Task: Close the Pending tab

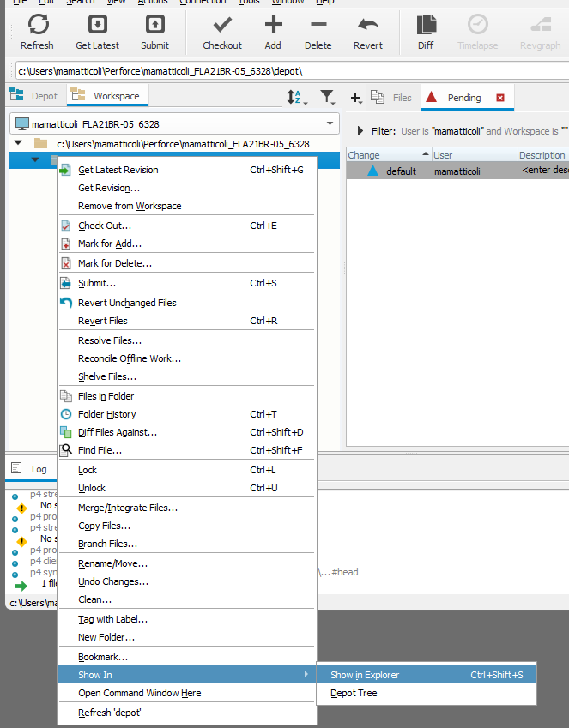Action: click(500, 98)
